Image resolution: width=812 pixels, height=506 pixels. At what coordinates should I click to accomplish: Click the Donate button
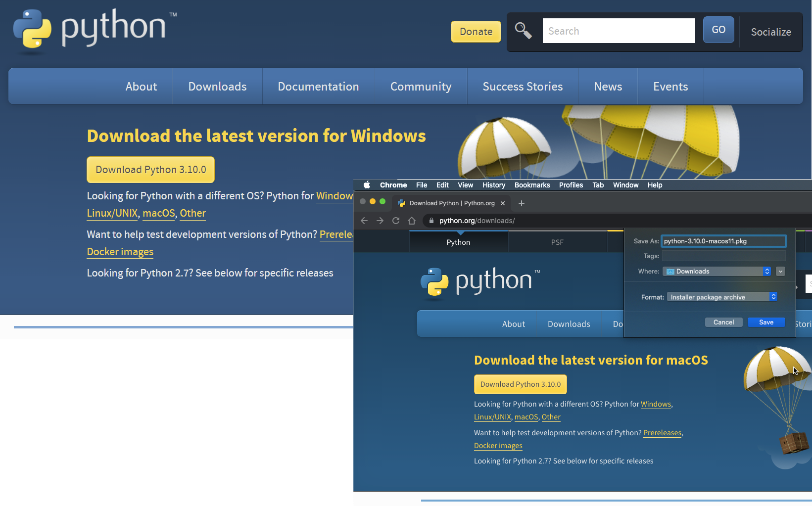point(476,32)
